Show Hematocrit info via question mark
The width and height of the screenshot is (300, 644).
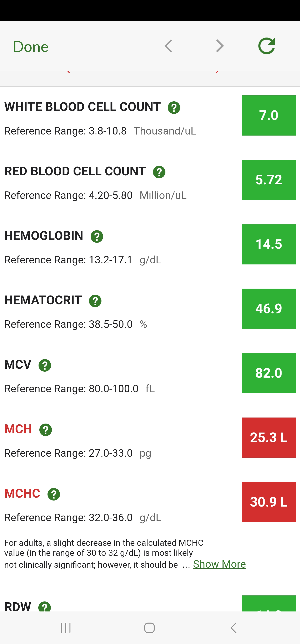tap(95, 301)
